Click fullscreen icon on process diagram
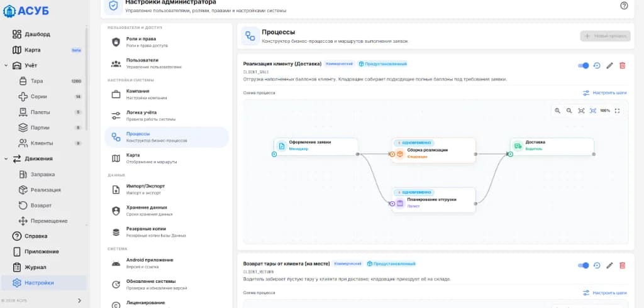 pos(617,111)
